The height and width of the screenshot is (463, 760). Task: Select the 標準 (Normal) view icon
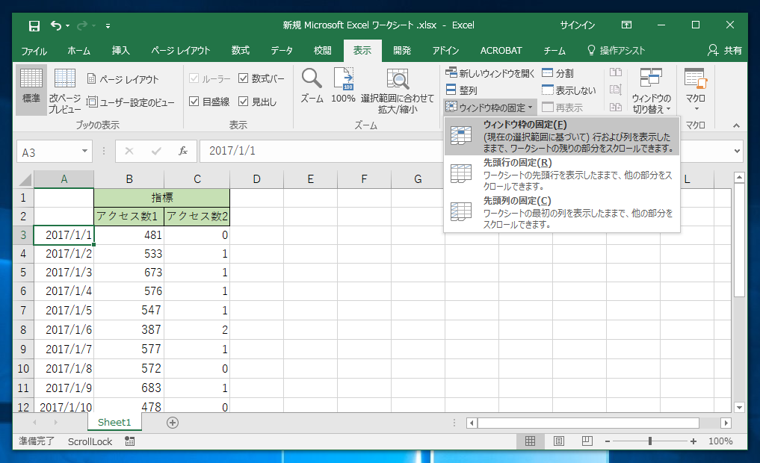[x=31, y=85]
